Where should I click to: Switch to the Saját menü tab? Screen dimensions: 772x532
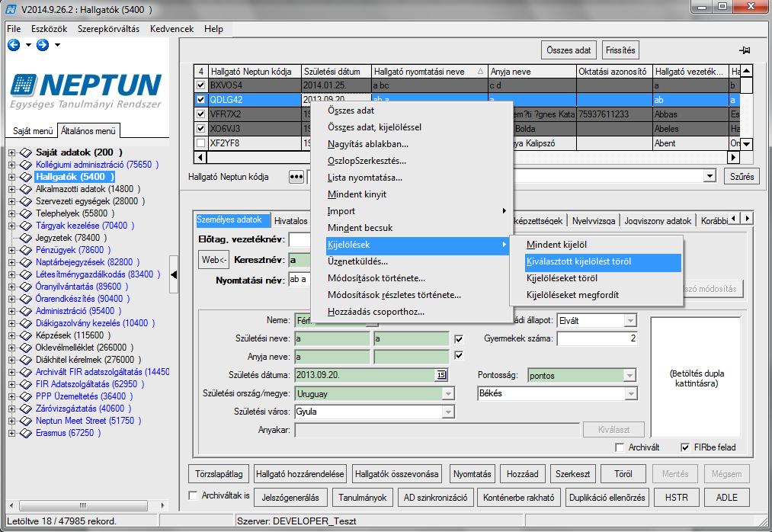tap(33, 131)
